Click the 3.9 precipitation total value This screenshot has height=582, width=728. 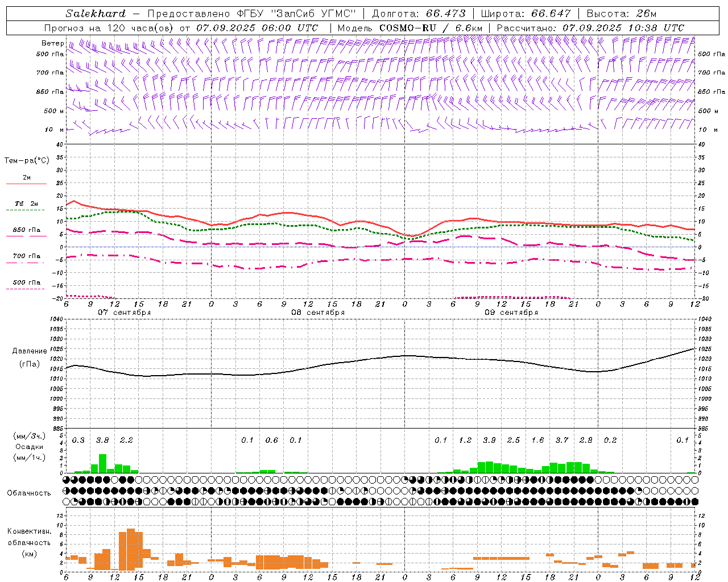click(x=489, y=440)
